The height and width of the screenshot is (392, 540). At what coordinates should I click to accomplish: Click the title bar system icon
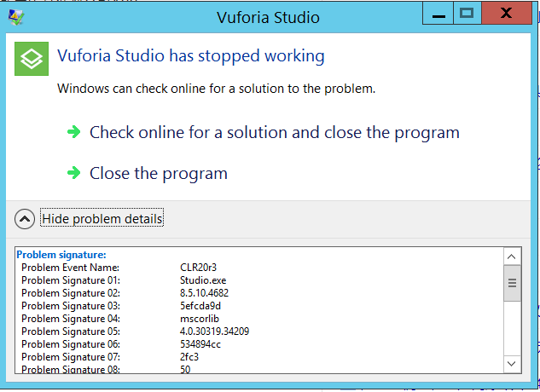click(x=16, y=17)
